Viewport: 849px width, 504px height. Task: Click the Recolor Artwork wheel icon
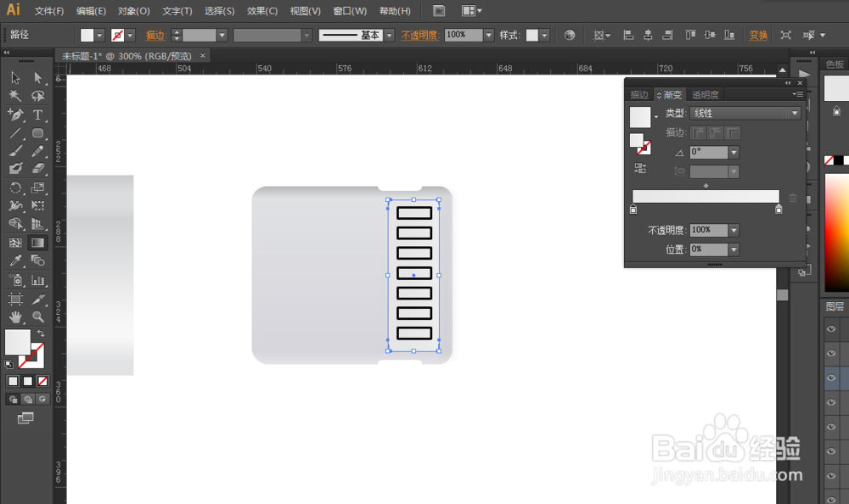pyautogui.click(x=569, y=35)
